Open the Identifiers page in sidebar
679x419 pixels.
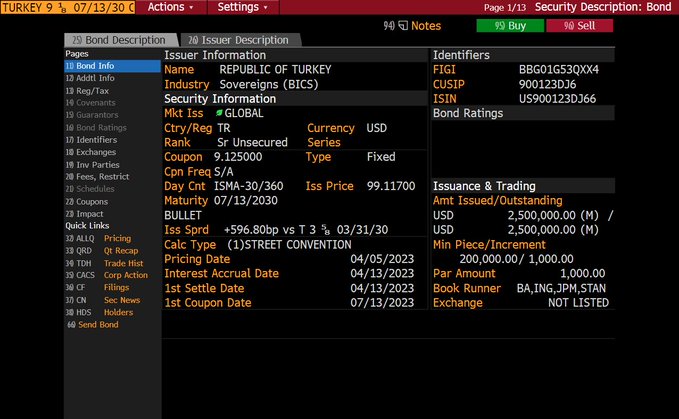pyautogui.click(x=91, y=140)
